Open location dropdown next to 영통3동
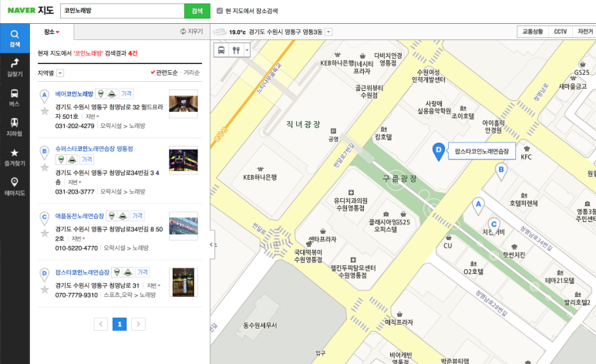 tap(328, 32)
